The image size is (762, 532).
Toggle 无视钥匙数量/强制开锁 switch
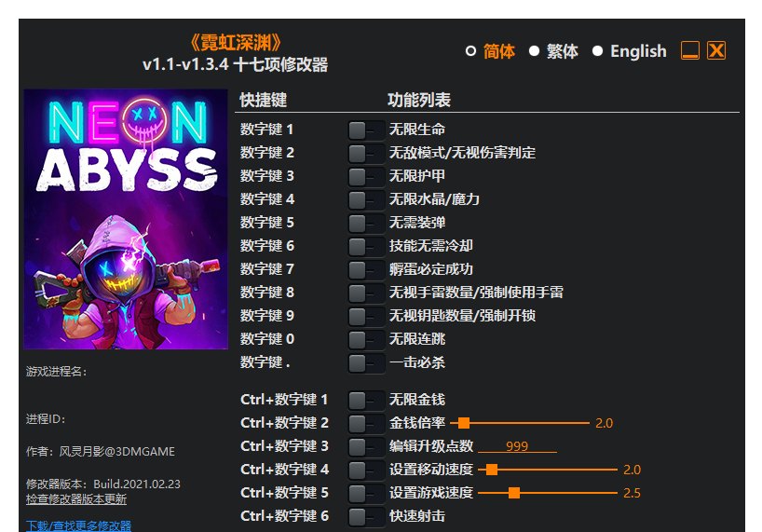pyautogui.click(x=366, y=316)
